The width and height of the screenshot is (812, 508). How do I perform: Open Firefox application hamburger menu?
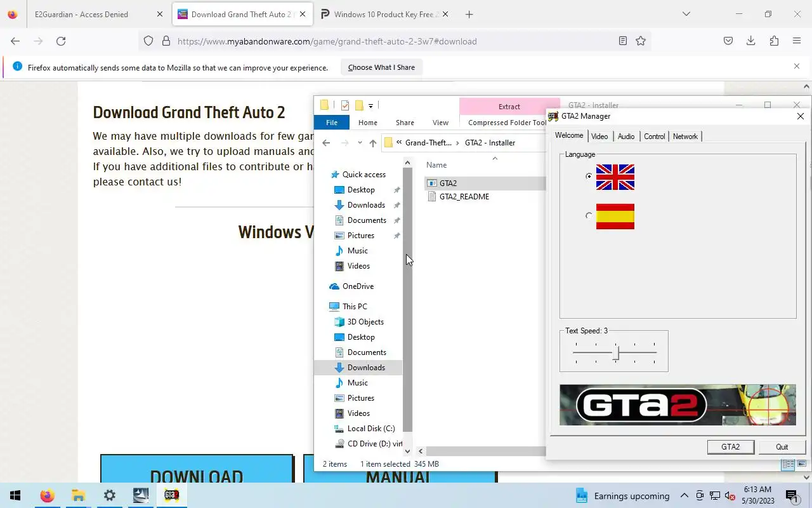click(x=797, y=41)
